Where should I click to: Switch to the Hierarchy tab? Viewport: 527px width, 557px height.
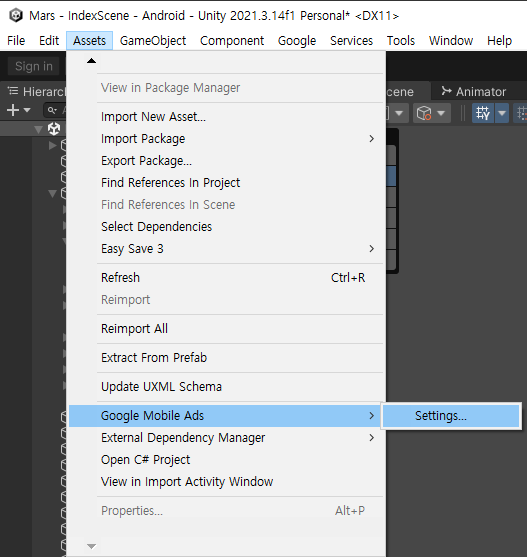coord(36,92)
